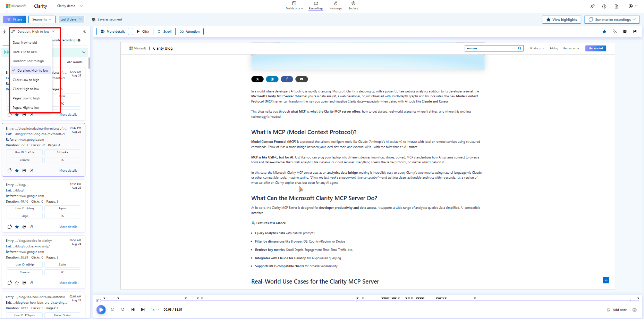
Task: Click the playback position handle
Action: 99,301
